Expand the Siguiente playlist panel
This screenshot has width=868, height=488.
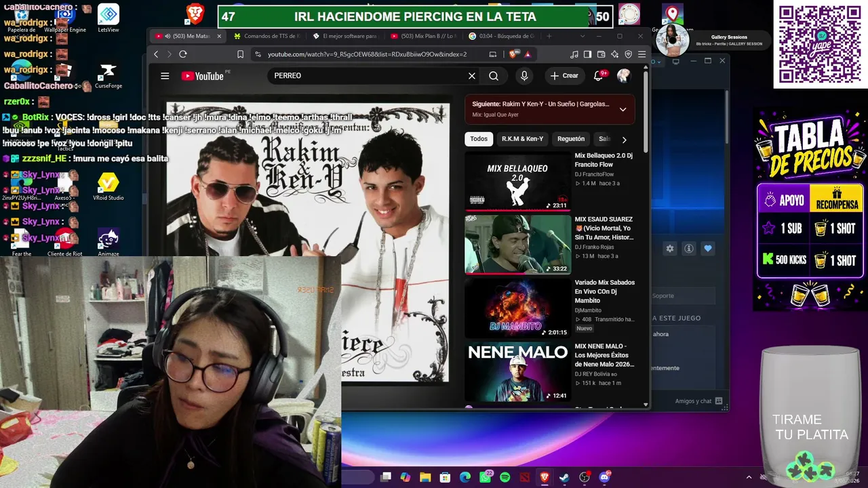(x=623, y=109)
